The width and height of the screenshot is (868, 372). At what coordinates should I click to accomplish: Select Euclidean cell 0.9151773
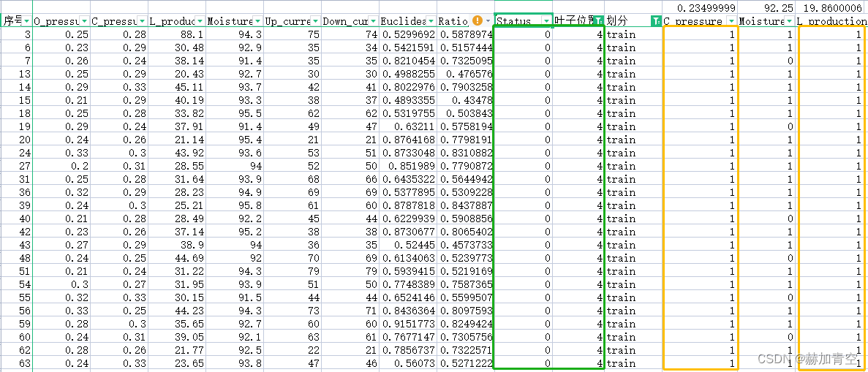point(408,324)
